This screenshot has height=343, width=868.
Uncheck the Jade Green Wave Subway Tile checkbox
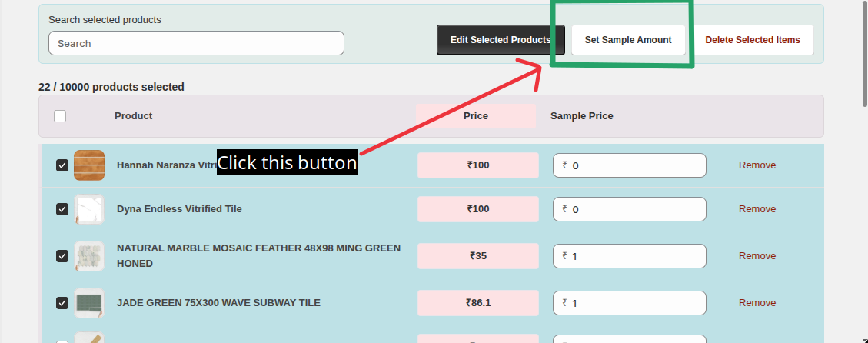pos(62,303)
